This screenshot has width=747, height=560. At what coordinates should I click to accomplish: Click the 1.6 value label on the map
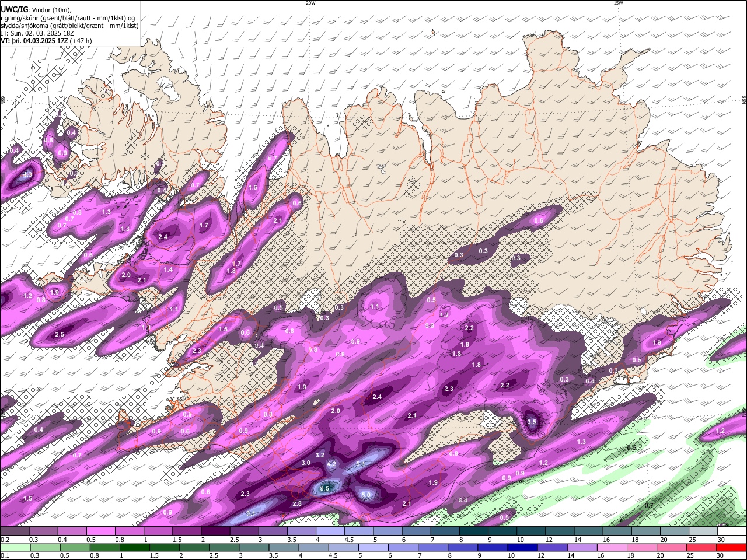pos(27,499)
